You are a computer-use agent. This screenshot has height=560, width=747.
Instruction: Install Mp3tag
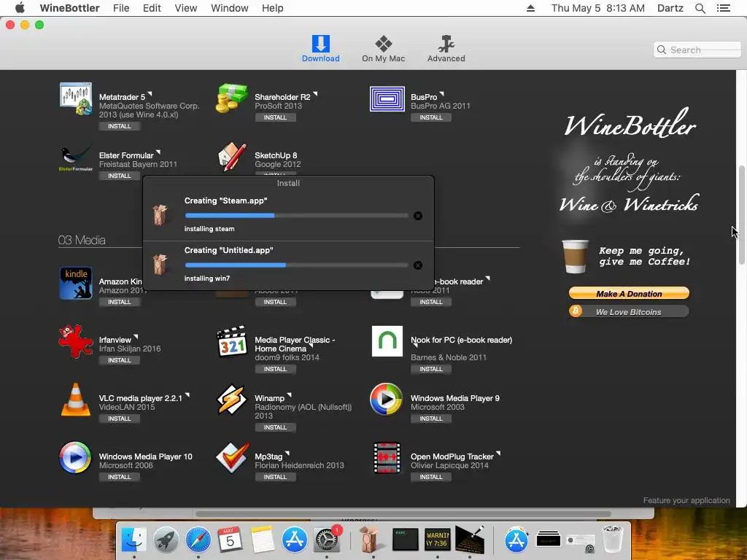[x=275, y=477]
